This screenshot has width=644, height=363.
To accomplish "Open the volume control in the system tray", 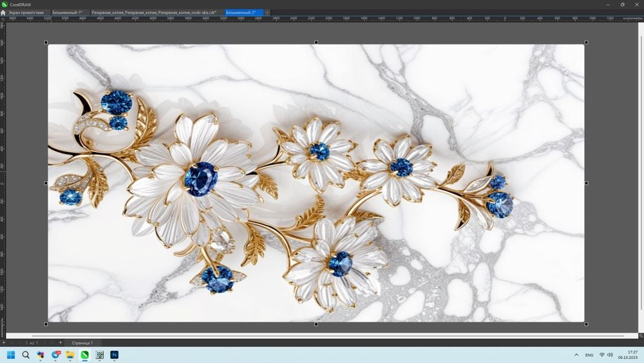I will [610, 355].
